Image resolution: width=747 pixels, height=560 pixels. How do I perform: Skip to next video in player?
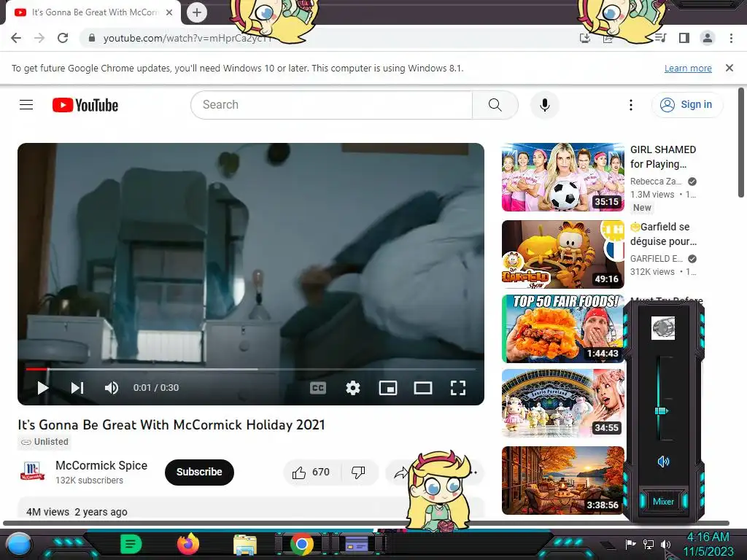coord(77,388)
